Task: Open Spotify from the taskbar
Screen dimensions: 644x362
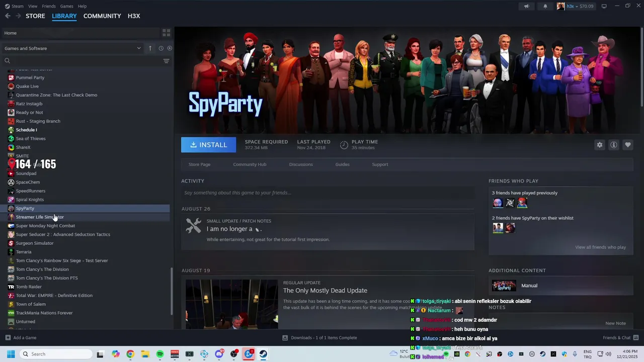Action: pos(160,354)
